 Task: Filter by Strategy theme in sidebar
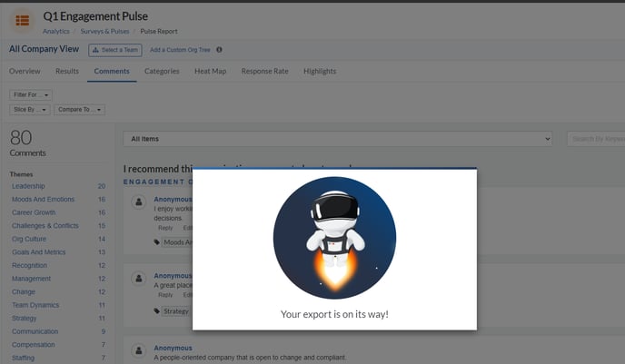pos(24,319)
